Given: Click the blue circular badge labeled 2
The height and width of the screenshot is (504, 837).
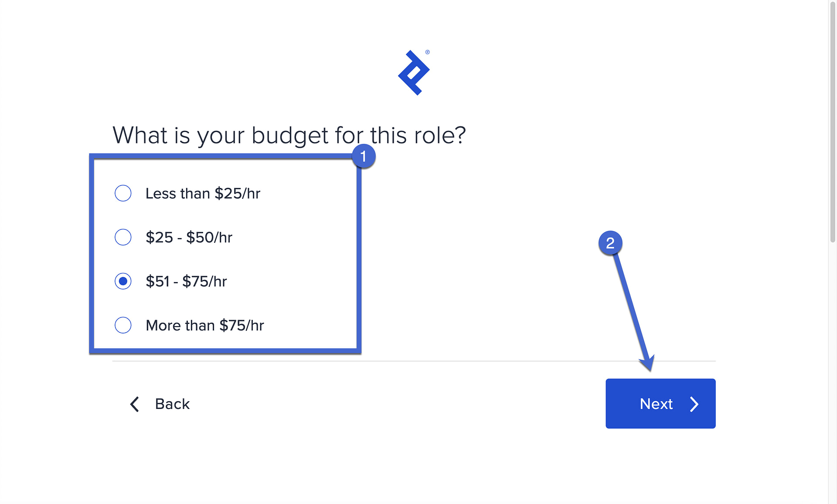Looking at the screenshot, I should pos(610,243).
